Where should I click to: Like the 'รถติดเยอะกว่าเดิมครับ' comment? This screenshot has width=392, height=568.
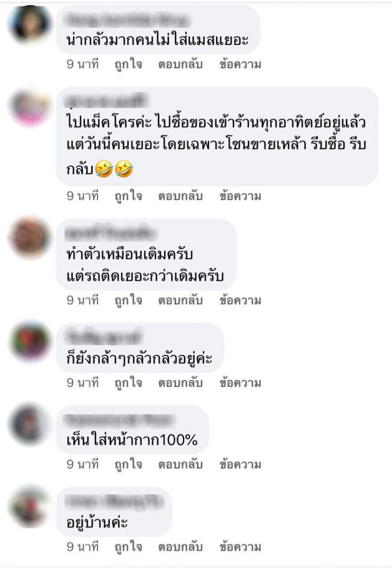128,301
